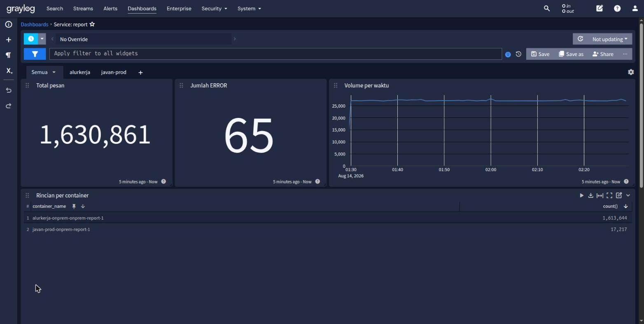
Task: Click the Dashboards breadcrumb link
Action: [35, 24]
